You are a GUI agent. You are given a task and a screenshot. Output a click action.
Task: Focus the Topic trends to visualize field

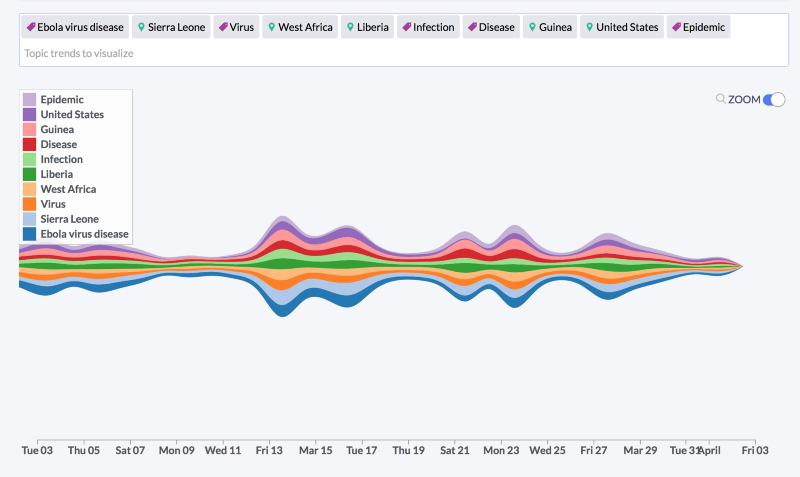(404, 54)
